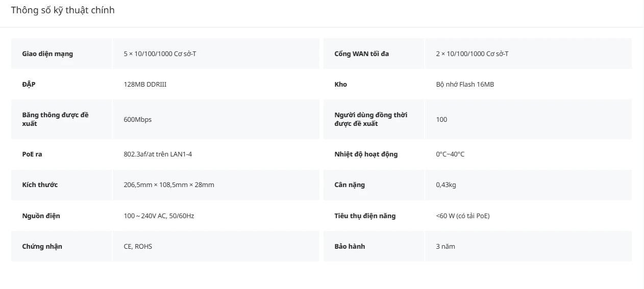
Task: Click the 'Nhiệt độ hoạt động' label
Action: pyautogui.click(x=366, y=154)
